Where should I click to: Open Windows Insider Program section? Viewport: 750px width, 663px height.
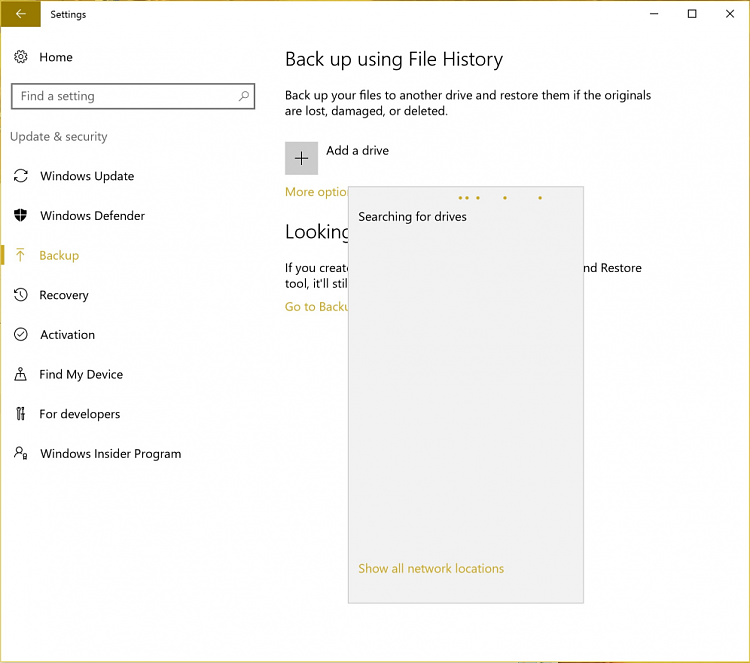111,454
